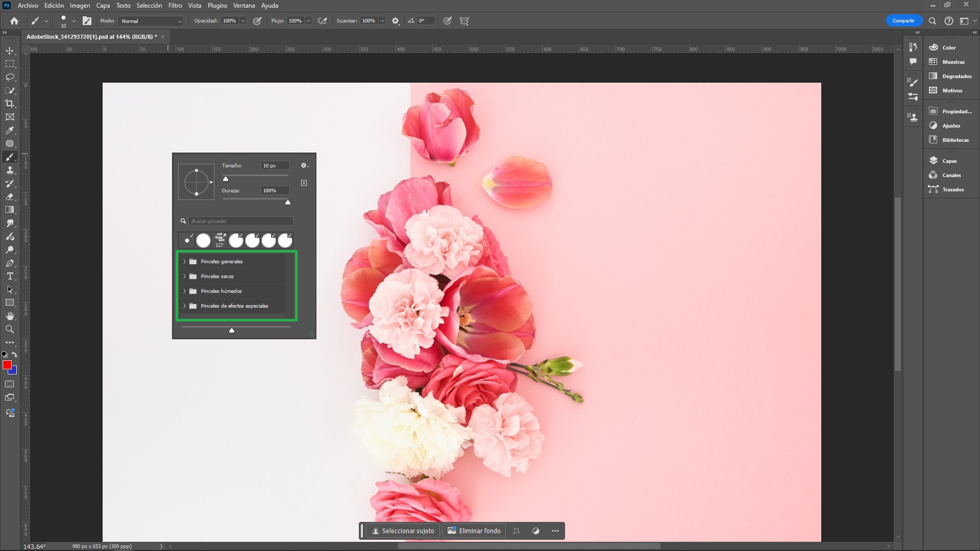Reset default foreground and background colors
Screen dimensions: 980x551
pyautogui.click(x=5, y=354)
